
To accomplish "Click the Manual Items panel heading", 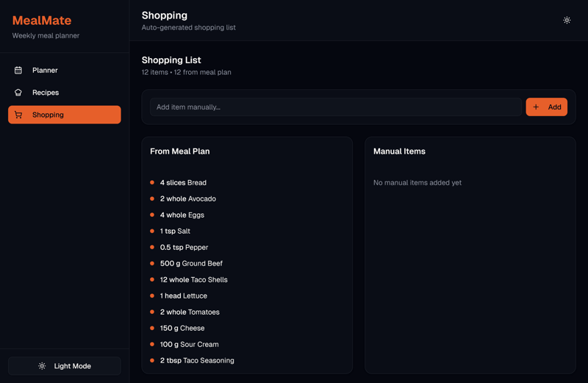I will tap(399, 151).
